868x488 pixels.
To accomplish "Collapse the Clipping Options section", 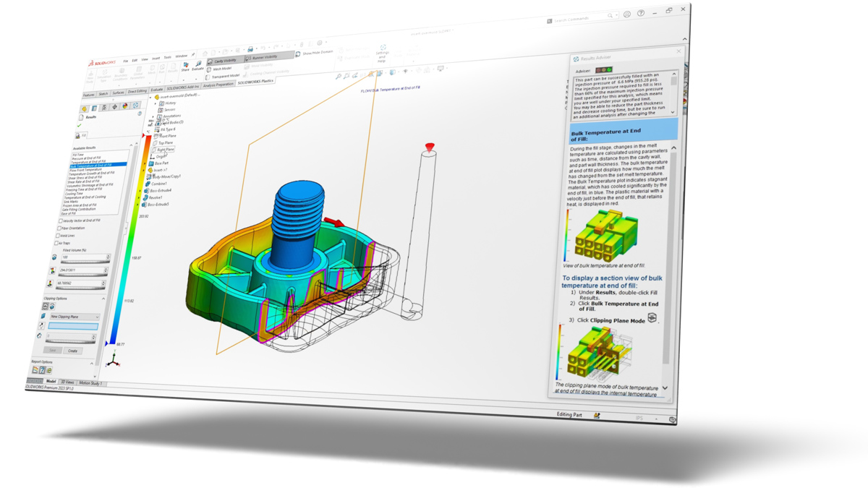I will 103,299.
